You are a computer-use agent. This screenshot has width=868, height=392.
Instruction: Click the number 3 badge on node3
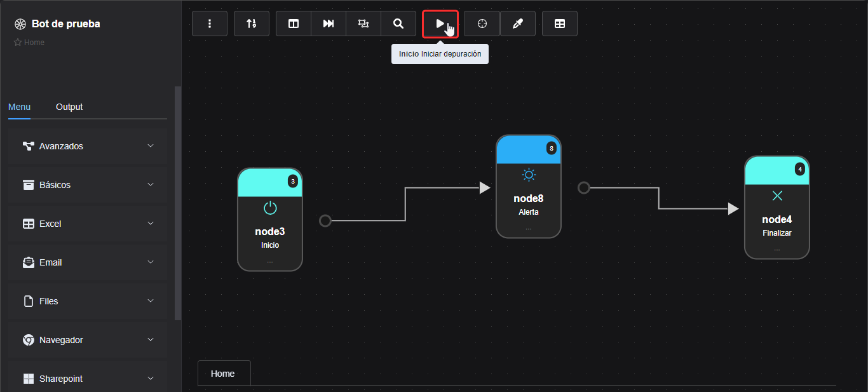[x=293, y=181]
